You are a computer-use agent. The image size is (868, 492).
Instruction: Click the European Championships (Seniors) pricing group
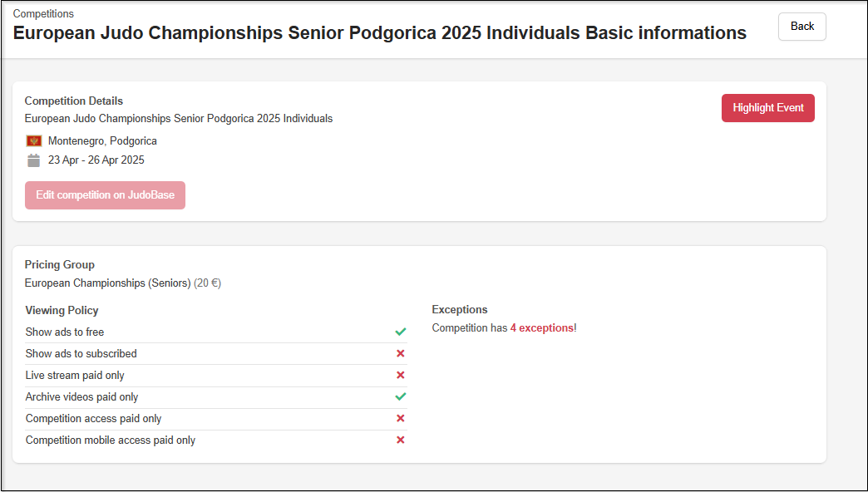tap(108, 283)
